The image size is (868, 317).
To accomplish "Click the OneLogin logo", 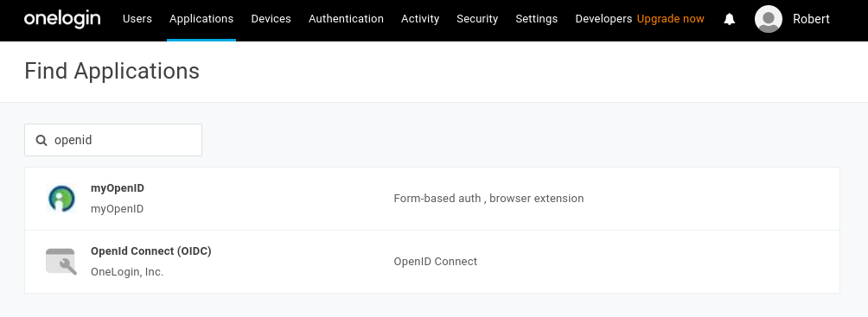I will pyautogui.click(x=62, y=19).
